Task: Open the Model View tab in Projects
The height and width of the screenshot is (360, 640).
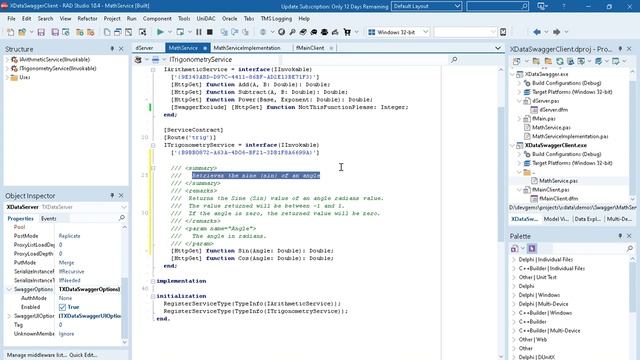Action: pyautogui.click(x=556, y=219)
